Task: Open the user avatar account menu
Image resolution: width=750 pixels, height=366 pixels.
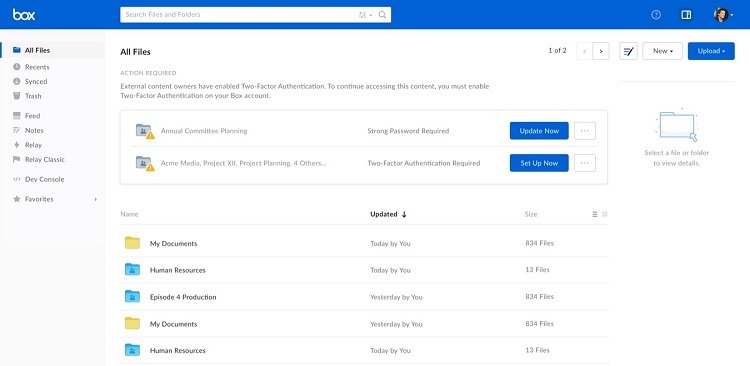Action: click(723, 15)
